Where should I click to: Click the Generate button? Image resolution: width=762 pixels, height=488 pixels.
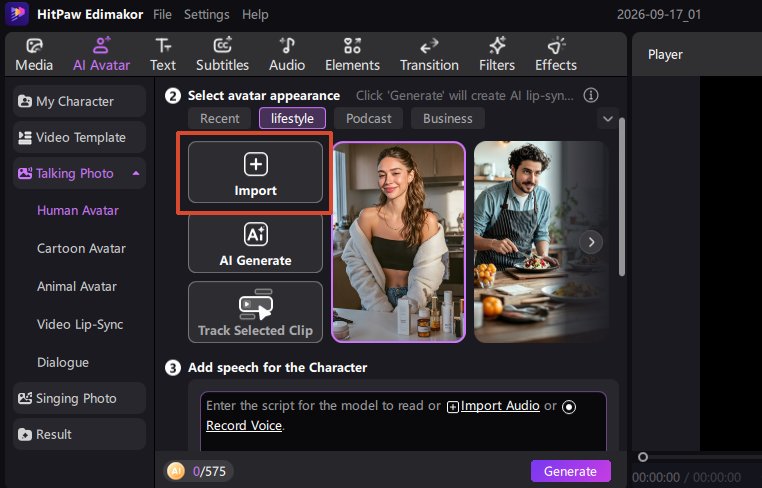click(571, 471)
